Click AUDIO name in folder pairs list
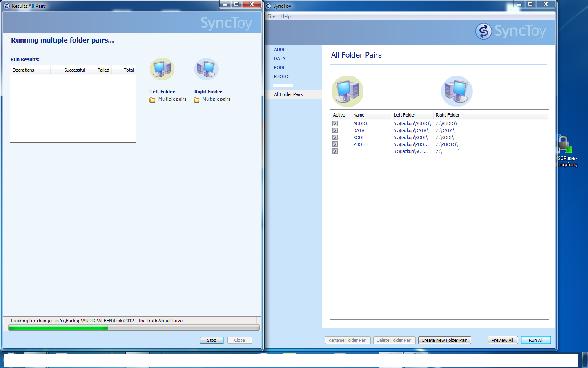This screenshot has height=368, width=588. pos(360,123)
